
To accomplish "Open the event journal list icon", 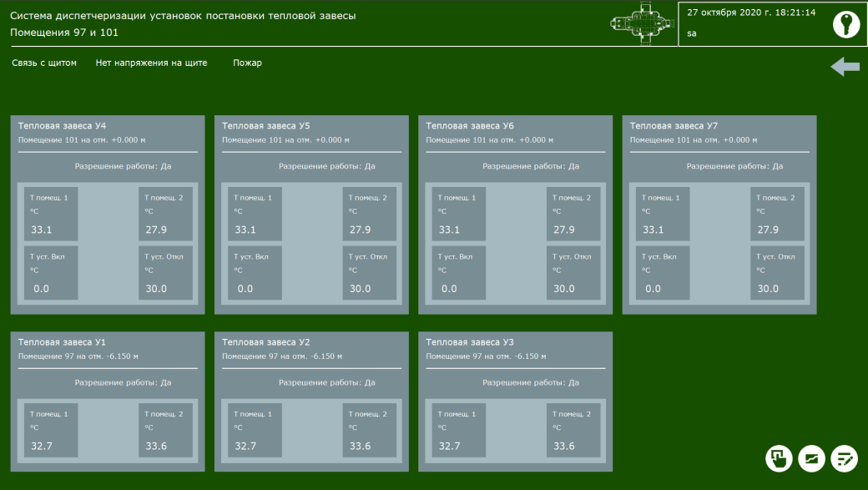I will pyautogui.click(x=845, y=458).
